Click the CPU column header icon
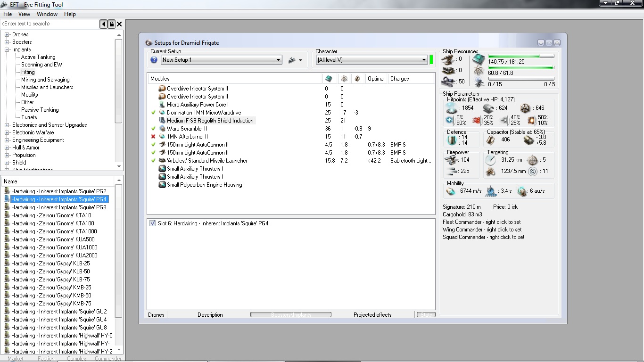 (x=329, y=79)
